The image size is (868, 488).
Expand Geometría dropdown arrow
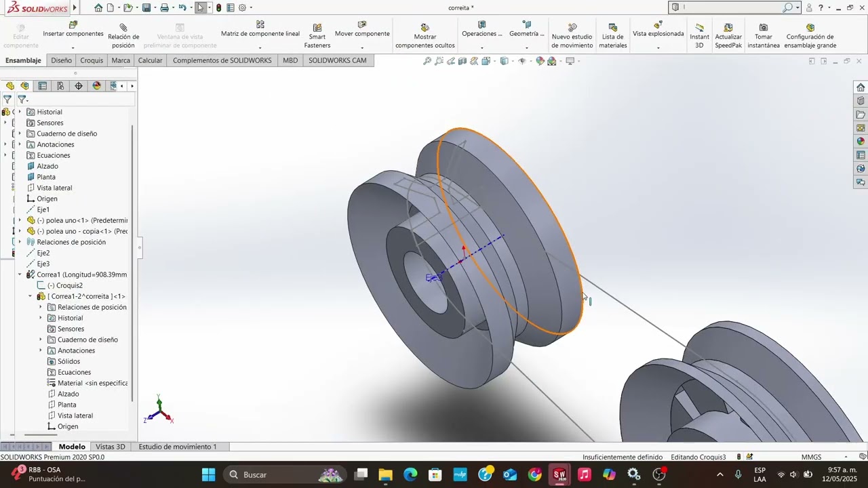pyautogui.click(x=526, y=47)
